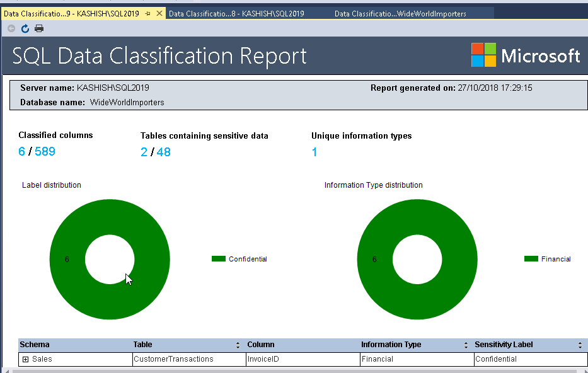The image size is (588, 373).
Task: Sort by Information Type column arrows
Action: 465,345
